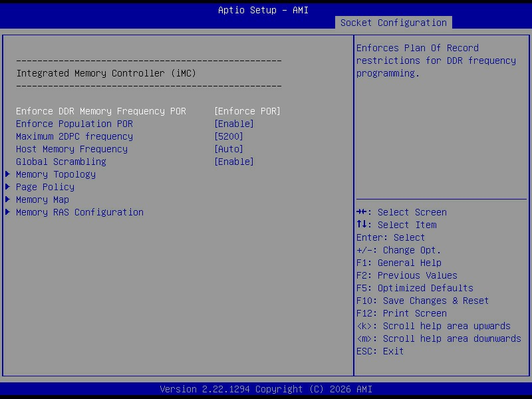The image size is (532, 399).
Task: Select Host Memory Frequency setting
Action: click(72, 149)
